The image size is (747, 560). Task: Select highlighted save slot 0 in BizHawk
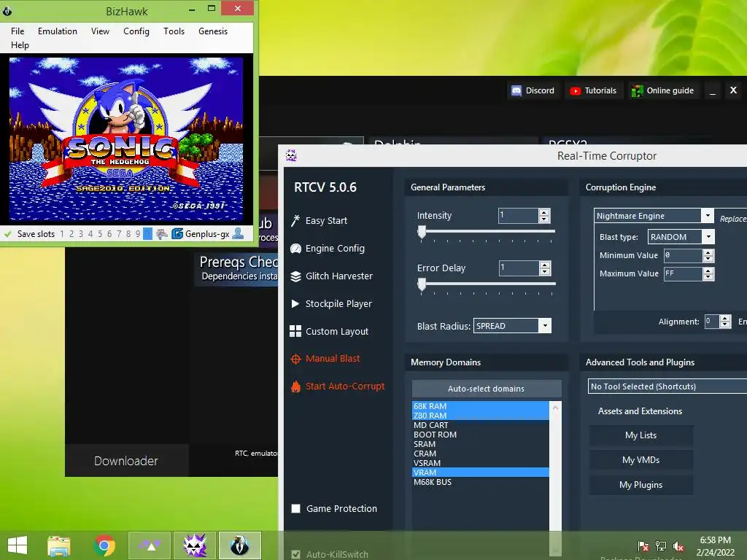coord(147,234)
